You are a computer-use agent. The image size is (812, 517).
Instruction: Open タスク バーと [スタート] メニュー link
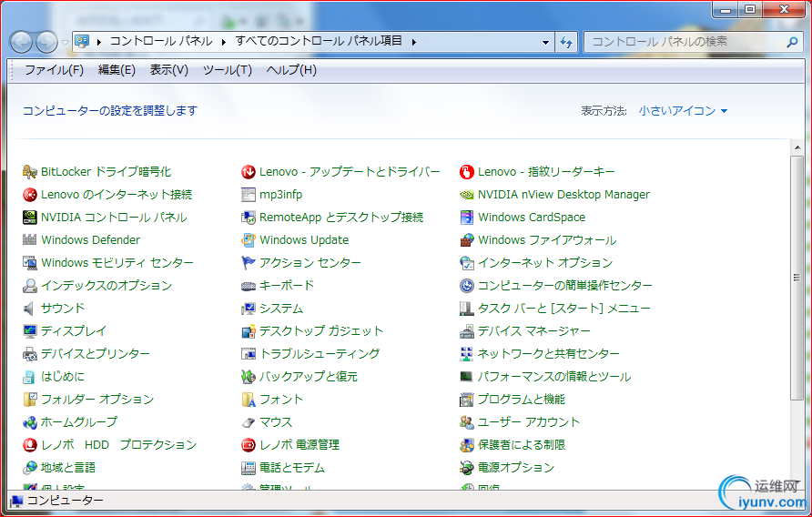563,309
